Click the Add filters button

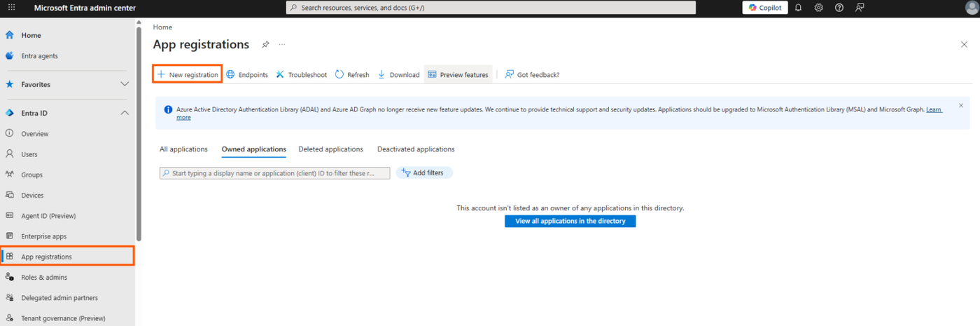424,172
